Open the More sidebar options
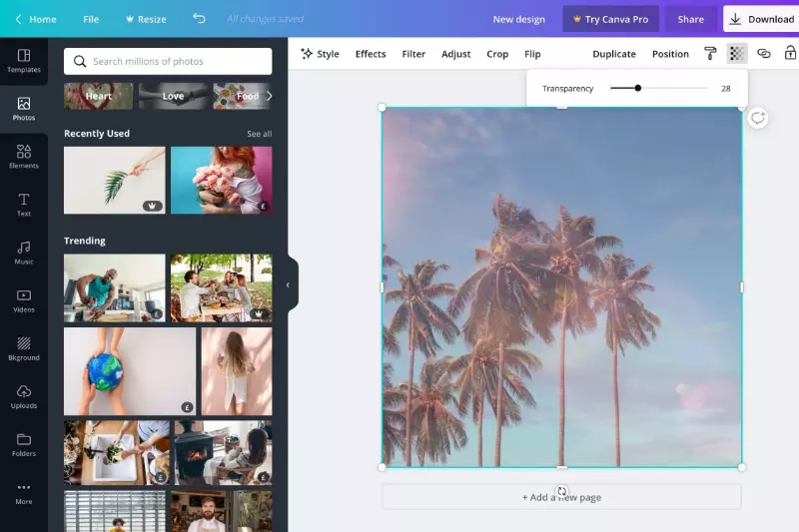This screenshot has width=799, height=532. (x=24, y=493)
